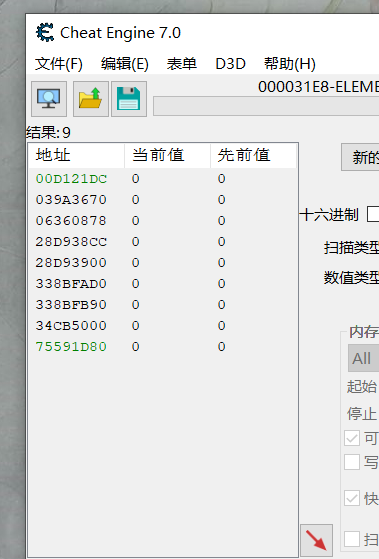
Task: Save the table with the floppy disk icon
Action: 129,99
